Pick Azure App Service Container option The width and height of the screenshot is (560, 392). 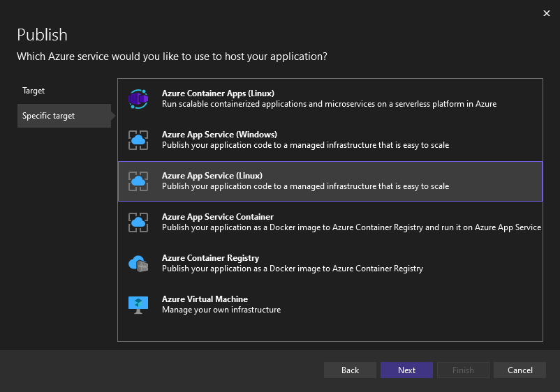[218, 217]
